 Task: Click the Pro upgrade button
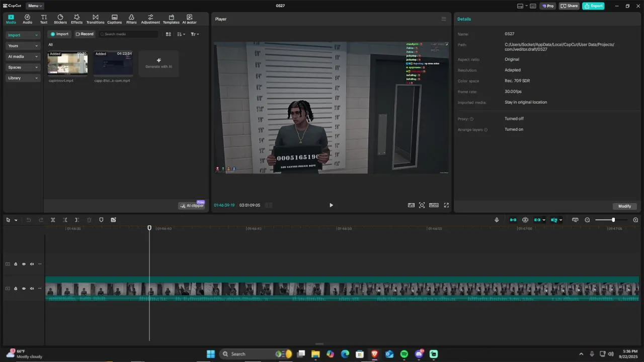click(547, 6)
